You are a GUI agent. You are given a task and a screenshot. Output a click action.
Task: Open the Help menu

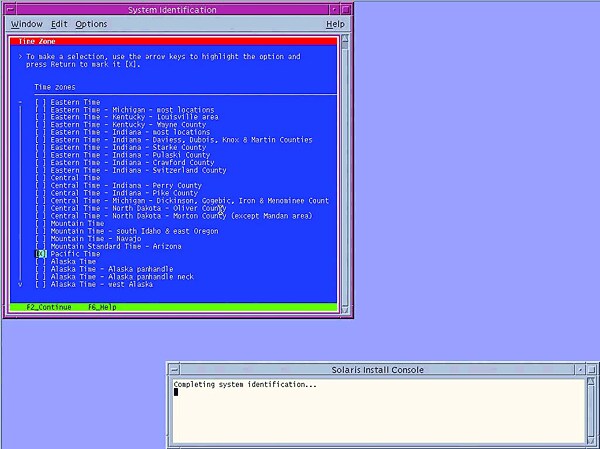pyautogui.click(x=335, y=24)
